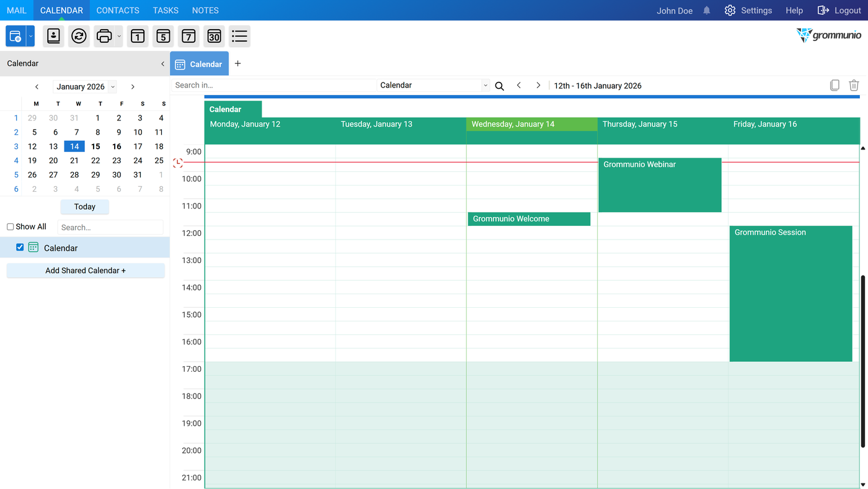
Task: Switch to 1-day view icon
Action: coord(138,37)
